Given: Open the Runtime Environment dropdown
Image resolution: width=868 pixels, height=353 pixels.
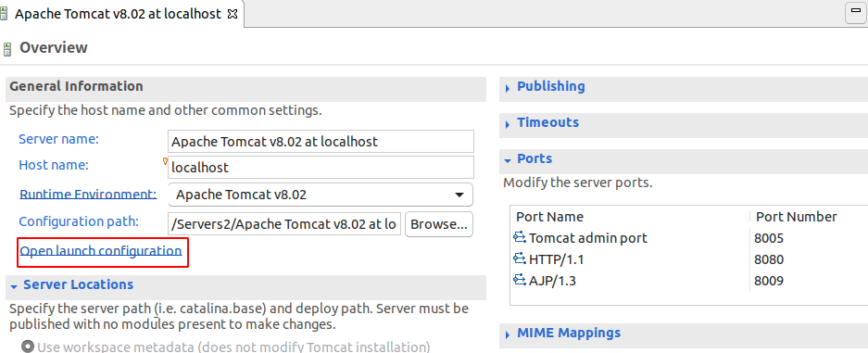Looking at the screenshot, I should point(321,195).
